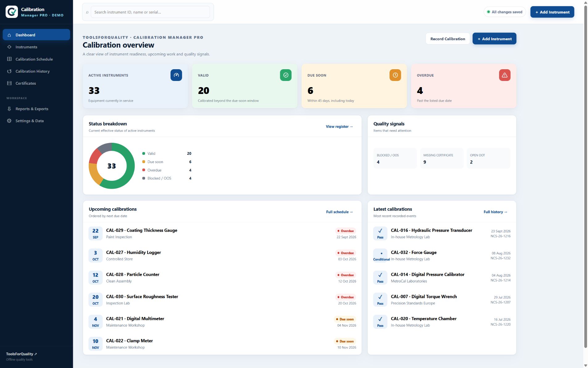Click the clock icon on Due Soon card
This screenshot has height=368, width=588.
tap(395, 75)
